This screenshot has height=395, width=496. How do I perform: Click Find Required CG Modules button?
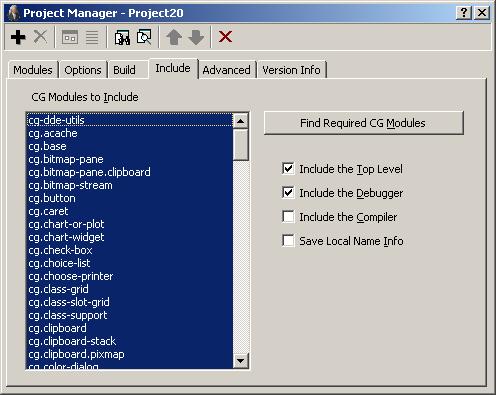point(363,123)
